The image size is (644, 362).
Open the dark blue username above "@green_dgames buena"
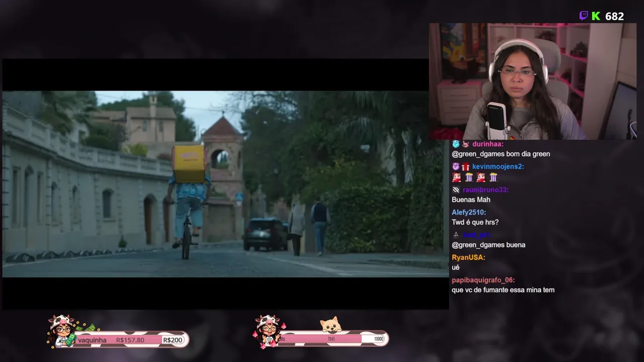point(476,235)
